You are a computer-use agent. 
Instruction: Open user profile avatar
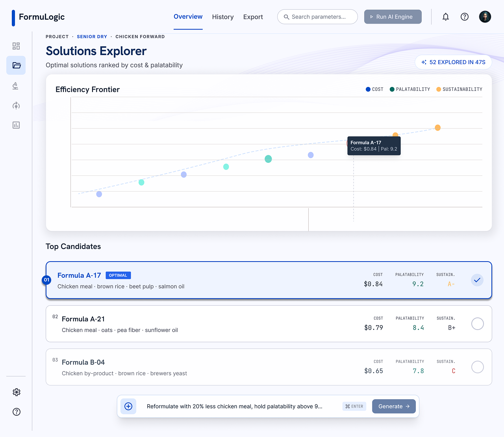(485, 17)
